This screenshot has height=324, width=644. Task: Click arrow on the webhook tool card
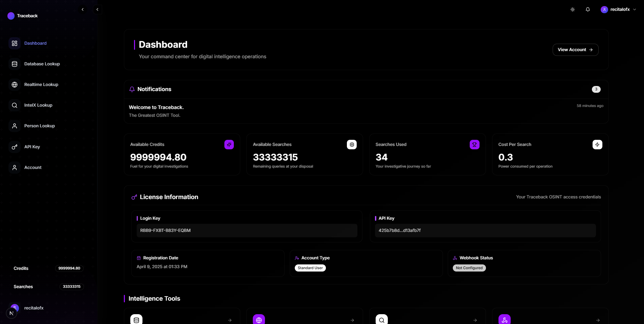[598, 320]
